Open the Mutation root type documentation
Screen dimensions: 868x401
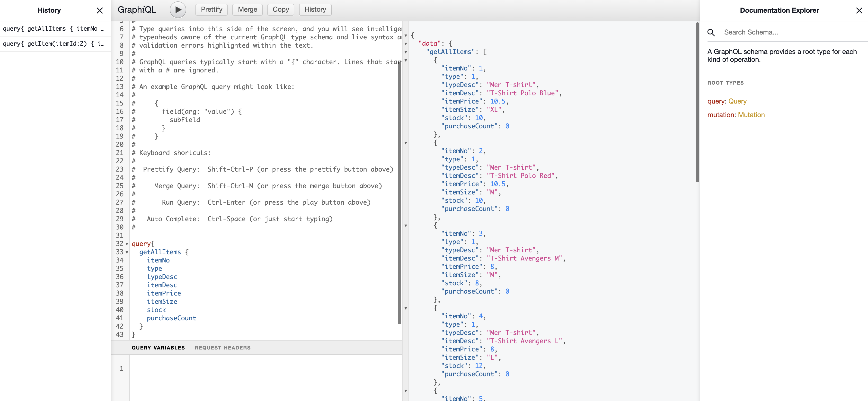pyautogui.click(x=751, y=115)
